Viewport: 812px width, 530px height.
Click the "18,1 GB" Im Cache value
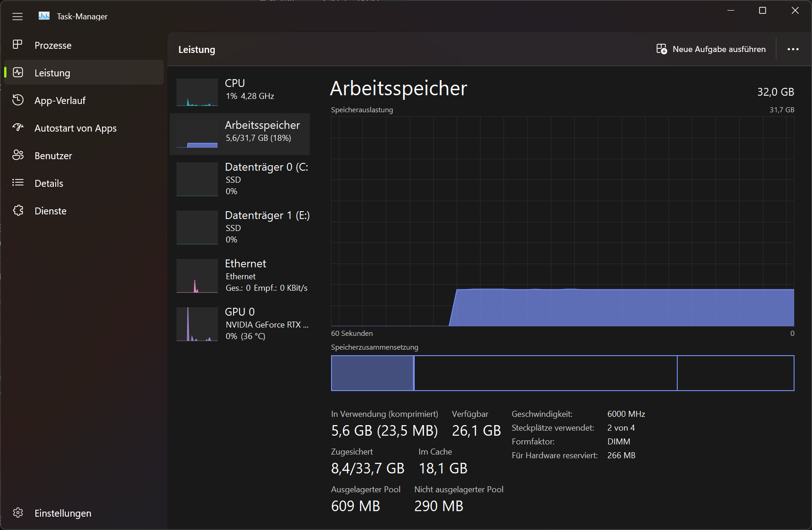(x=443, y=468)
